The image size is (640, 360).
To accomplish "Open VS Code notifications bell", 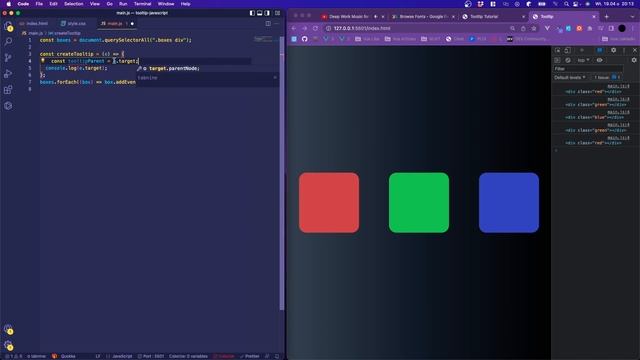I will pyautogui.click(x=277, y=356).
